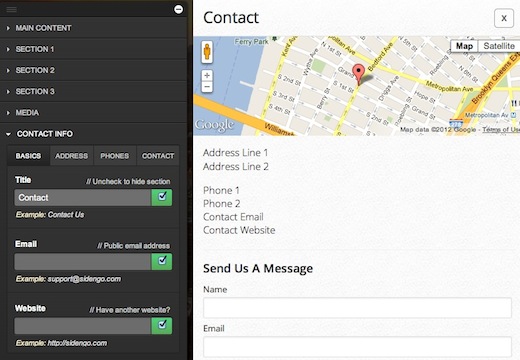Toggle the Website field checkbox
The width and height of the screenshot is (520, 360).
(162, 326)
